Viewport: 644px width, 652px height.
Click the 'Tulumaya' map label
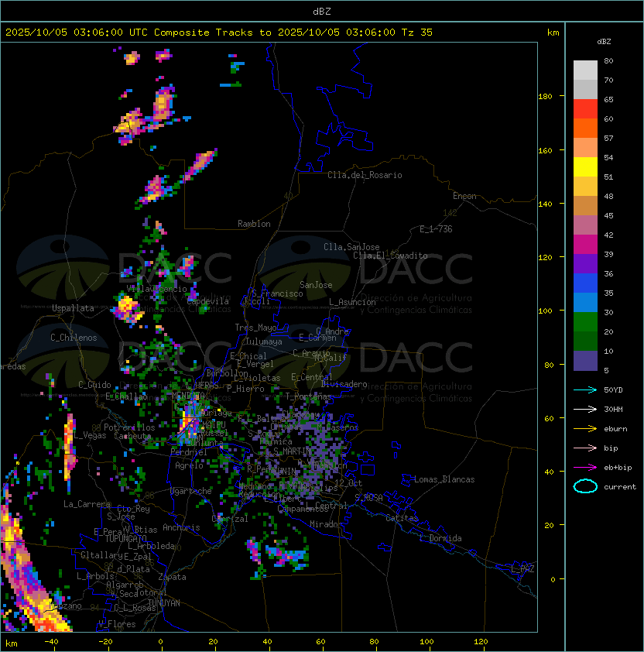(x=264, y=341)
